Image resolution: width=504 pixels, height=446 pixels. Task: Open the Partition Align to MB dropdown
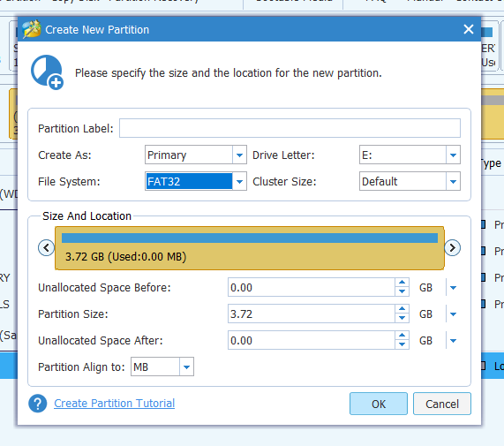pos(187,367)
